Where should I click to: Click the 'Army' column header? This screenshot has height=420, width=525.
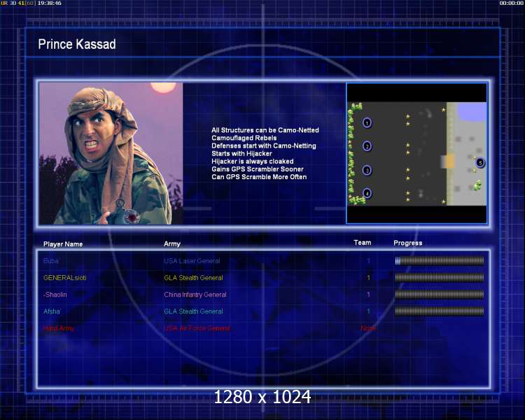click(172, 244)
